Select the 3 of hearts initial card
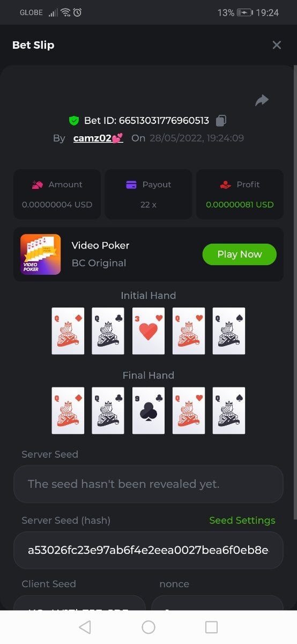This screenshot has height=644, width=297. coord(148,331)
